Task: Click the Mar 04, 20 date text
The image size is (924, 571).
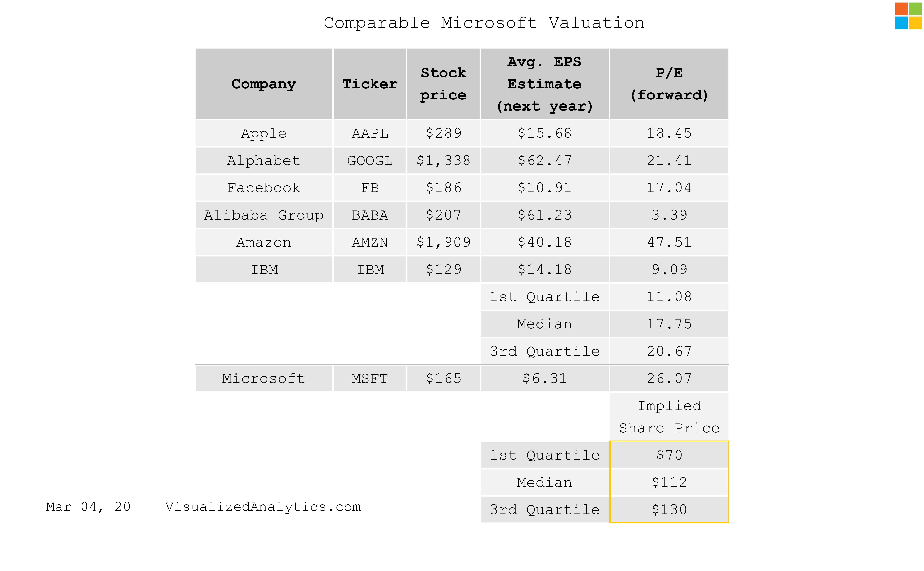Action: [88, 507]
